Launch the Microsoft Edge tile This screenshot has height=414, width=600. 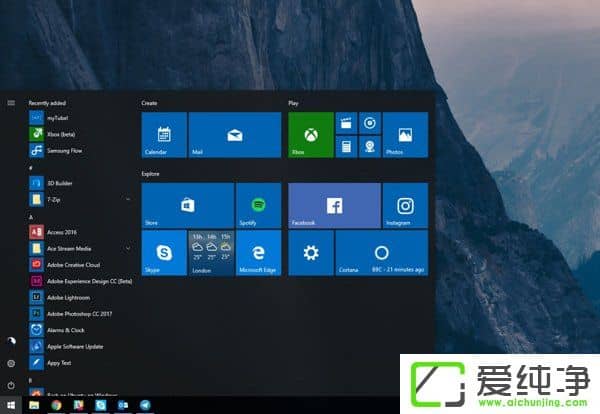point(259,253)
